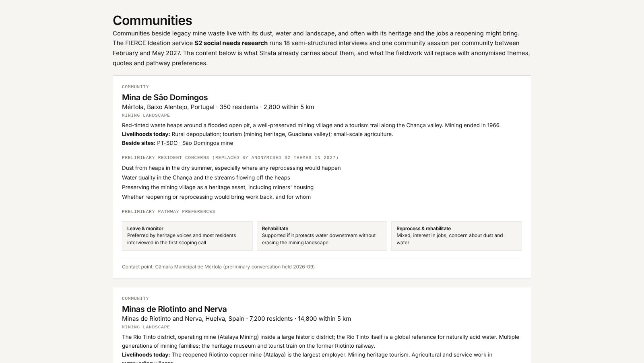The image size is (644, 363).
Task: Select the Reprocess & rehabilitate pathway card
Action: (x=456, y=236)
